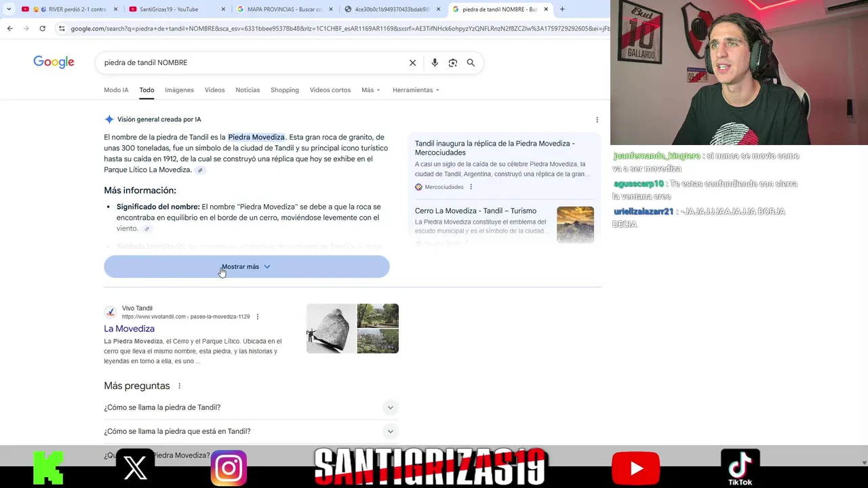This screenshot has width=868, height=488.
Task: Open a new browser tab with the plus icon
Action: 561,9
